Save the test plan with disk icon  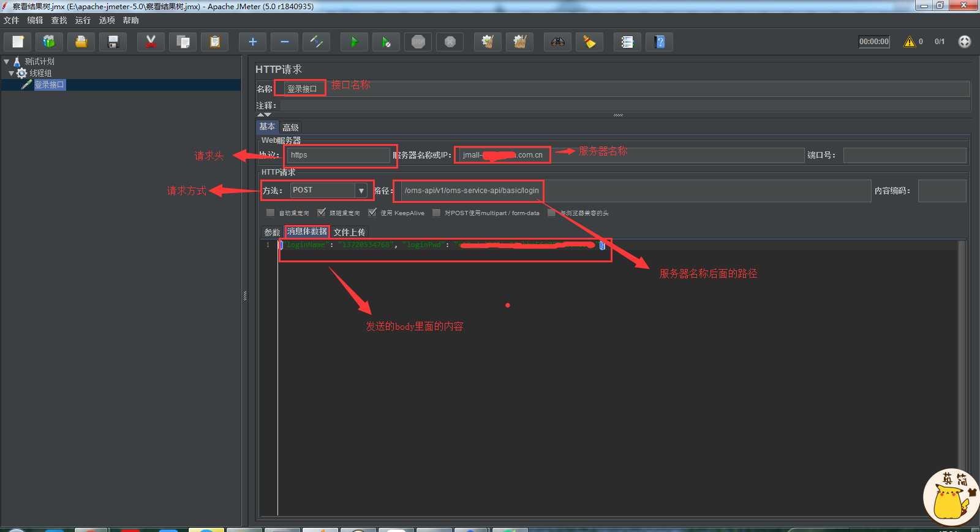pyautogui.click(x=113, y=42)
